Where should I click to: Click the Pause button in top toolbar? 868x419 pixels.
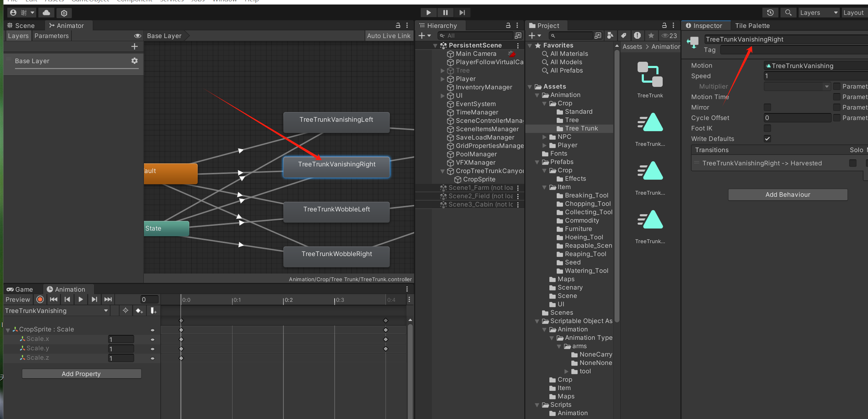point(445,13)
